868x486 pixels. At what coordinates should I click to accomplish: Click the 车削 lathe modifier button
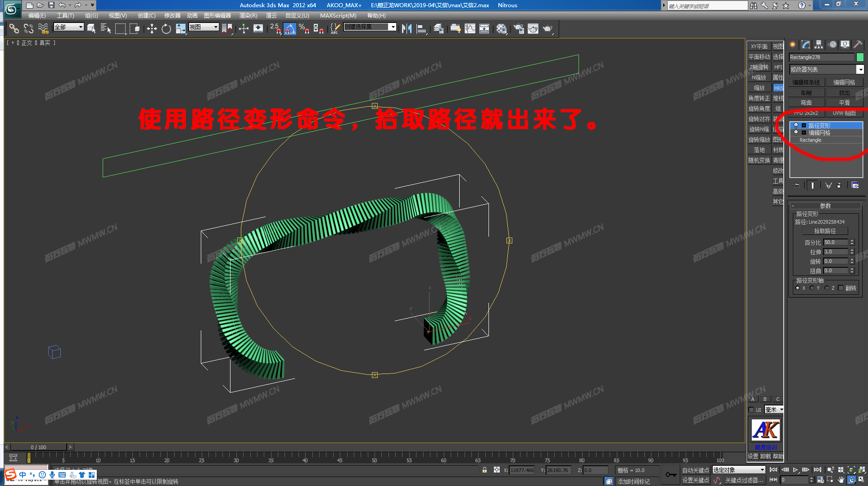(806, 93)
